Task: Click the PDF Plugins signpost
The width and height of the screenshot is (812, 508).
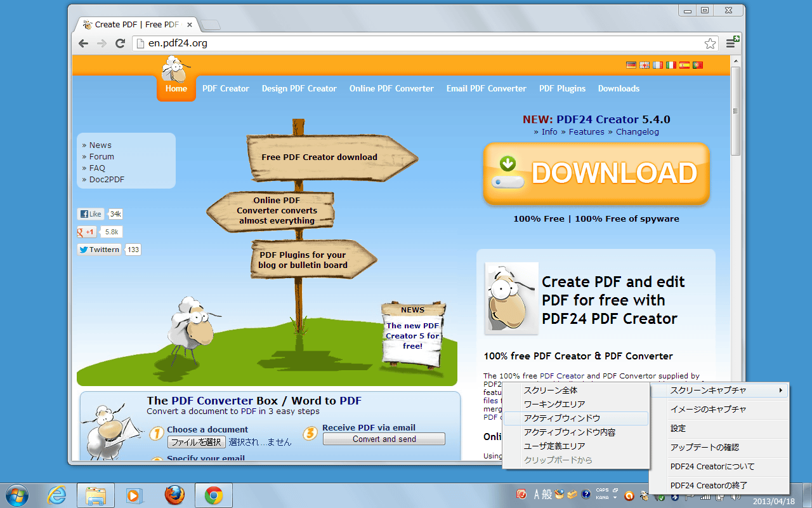Action: point(313,260)
